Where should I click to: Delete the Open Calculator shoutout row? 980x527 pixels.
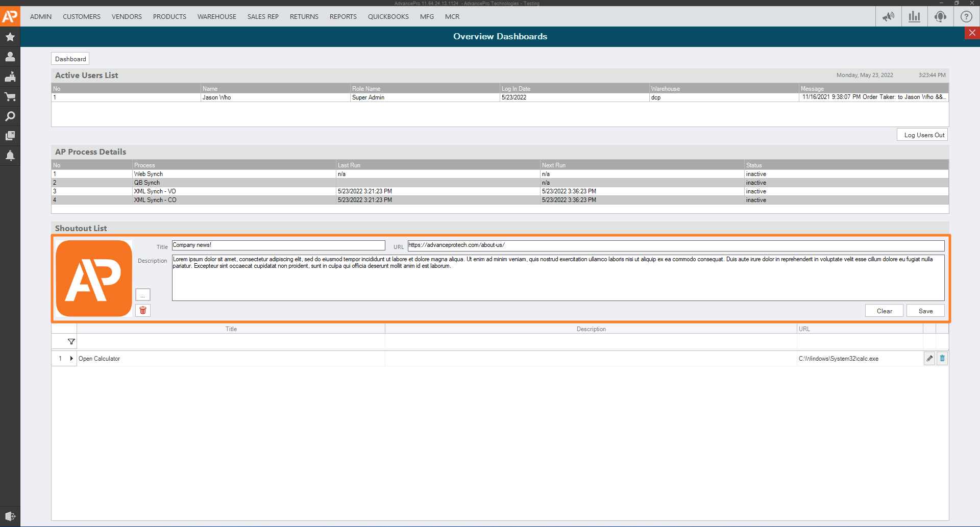[x=942, y=359]
